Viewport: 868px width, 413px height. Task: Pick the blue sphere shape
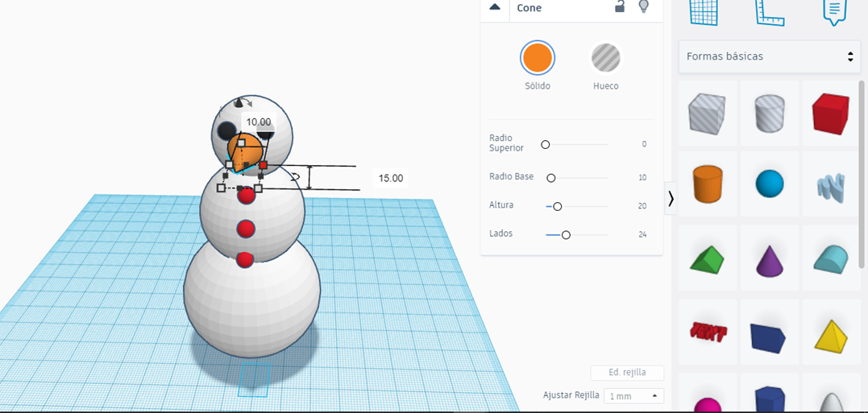770,184
